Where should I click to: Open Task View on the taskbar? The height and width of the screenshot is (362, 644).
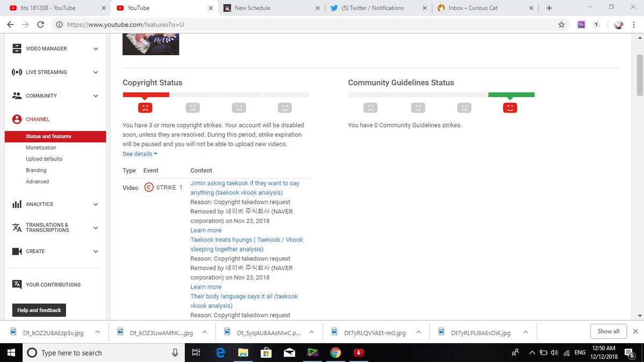click(x=196, y=352)
